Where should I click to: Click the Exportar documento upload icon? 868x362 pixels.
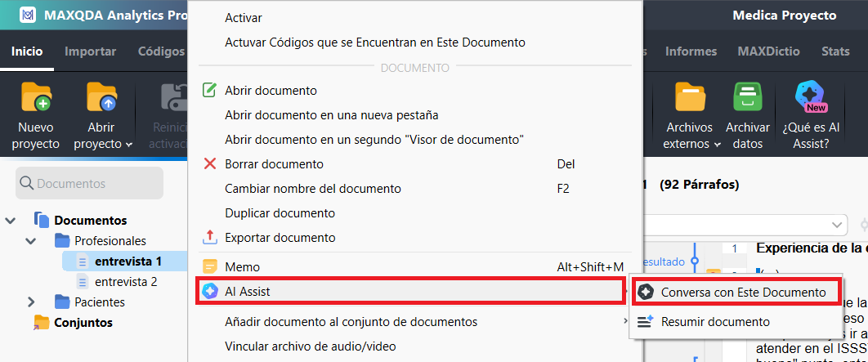[x=210, y=238]
